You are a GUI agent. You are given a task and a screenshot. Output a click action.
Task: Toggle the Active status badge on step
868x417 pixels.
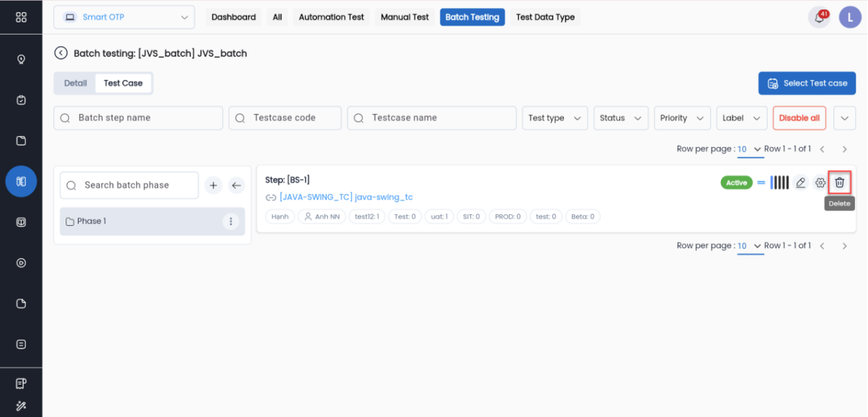click(x=736, y=183)
